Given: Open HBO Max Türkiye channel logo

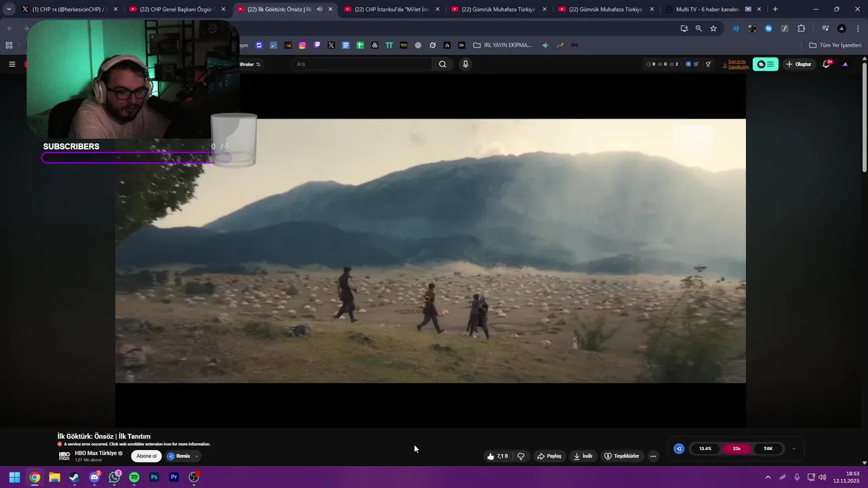Looking at the screenshot, I should pyautogui.click(x=64, y=456).
